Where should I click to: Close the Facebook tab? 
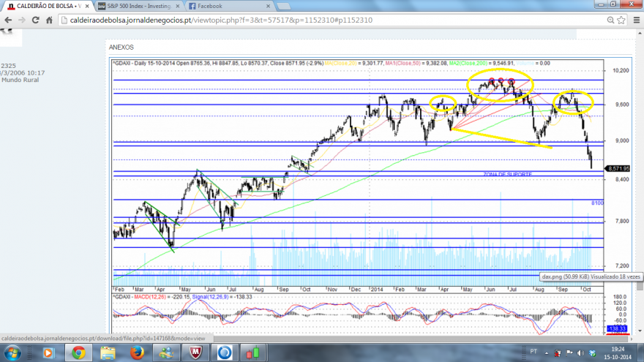[268, 6]
